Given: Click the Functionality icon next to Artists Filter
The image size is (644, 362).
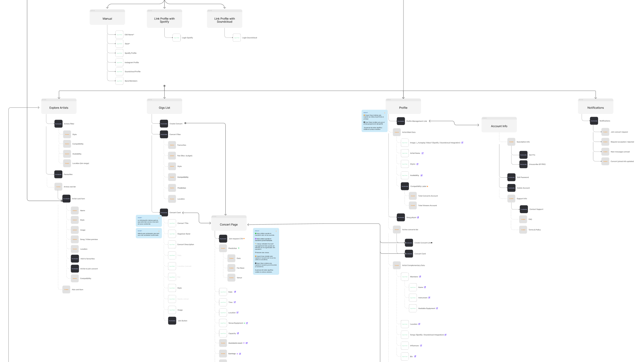Looking at the screenshot, I should pyautogui.click(x=58, y=124).
